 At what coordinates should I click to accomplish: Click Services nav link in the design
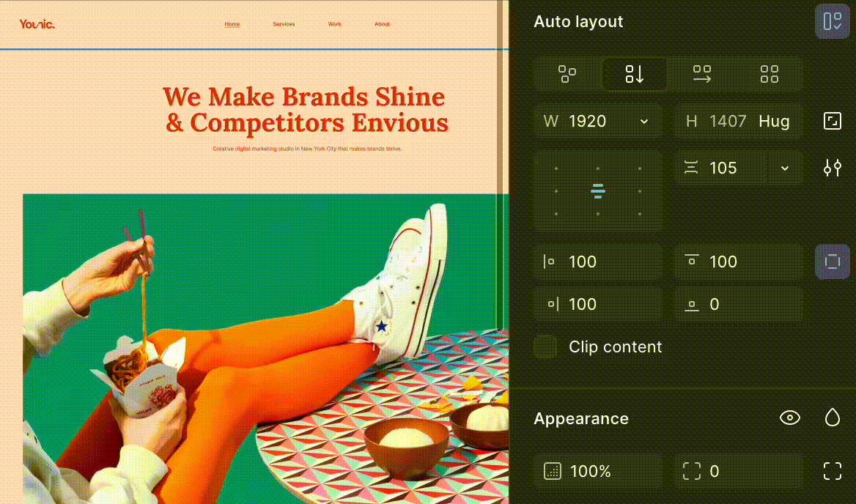(284, 24)
